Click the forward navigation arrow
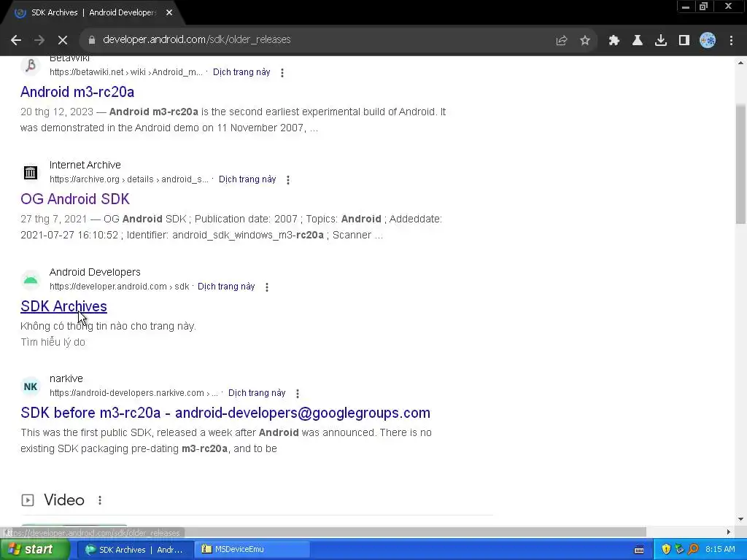Screen dimensions: 747x560 pyautogui.click(x=39, y=40)
